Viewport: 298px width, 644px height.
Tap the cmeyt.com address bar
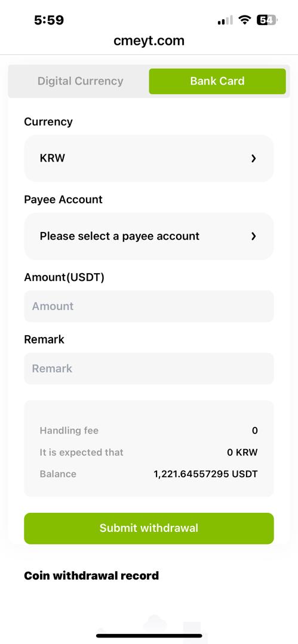149,41
